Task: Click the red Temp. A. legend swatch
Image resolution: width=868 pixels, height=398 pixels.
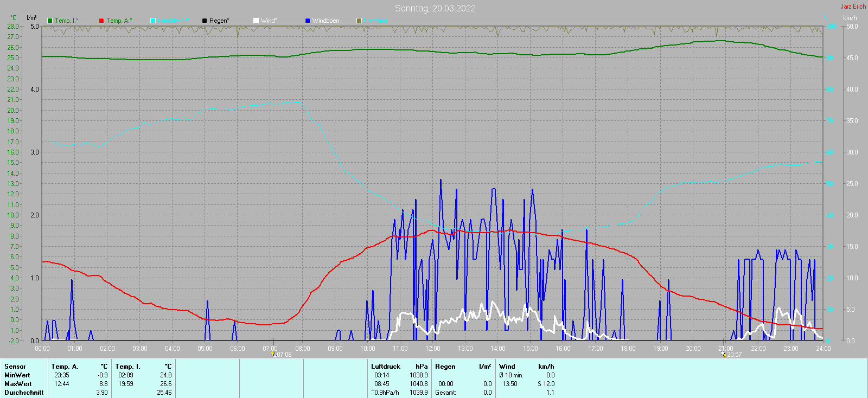Action: point(101,21)
